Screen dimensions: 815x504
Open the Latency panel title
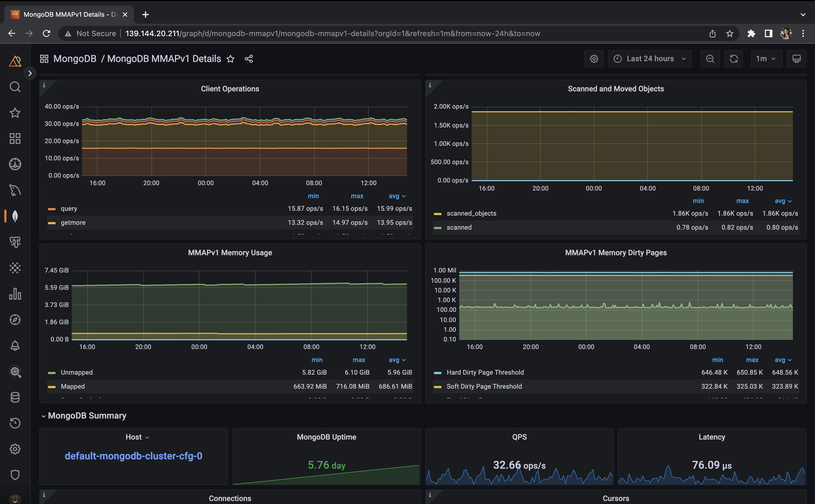[x=712, y=437]
